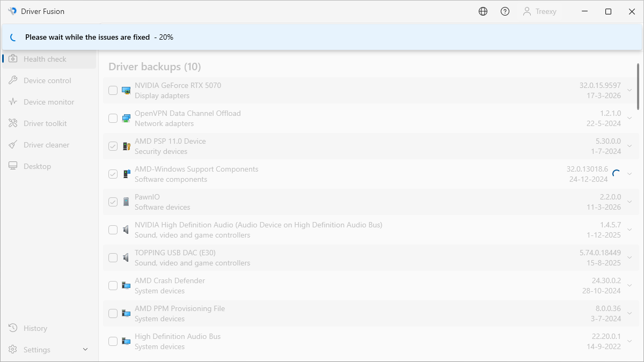Check the NVIDIA GeForce RTX 5070 checkbox
Viewport: 644px width, 362px height.
click(x=113, y=91)
